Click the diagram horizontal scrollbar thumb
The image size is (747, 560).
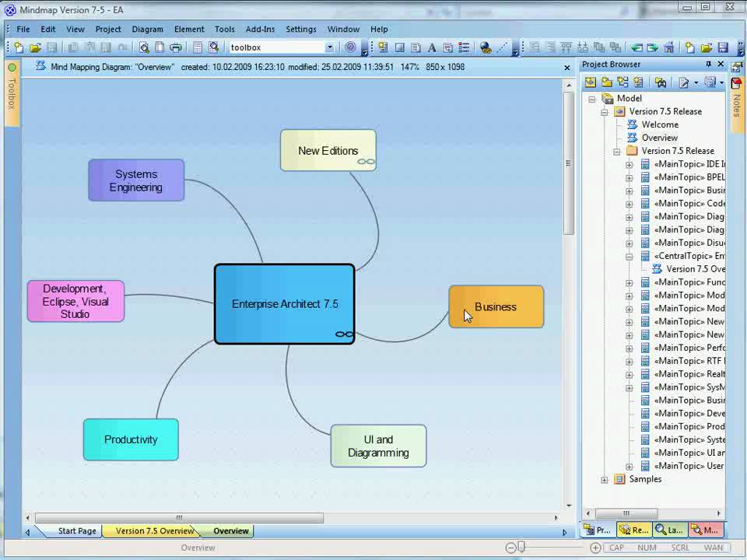click(x=179, y=518)
